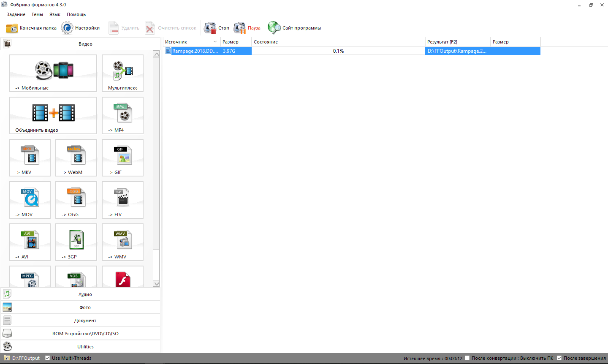Viewport: 608px width, 364px height.
Task: Pause the conversion with Пауза
Action: pos(247,28)
